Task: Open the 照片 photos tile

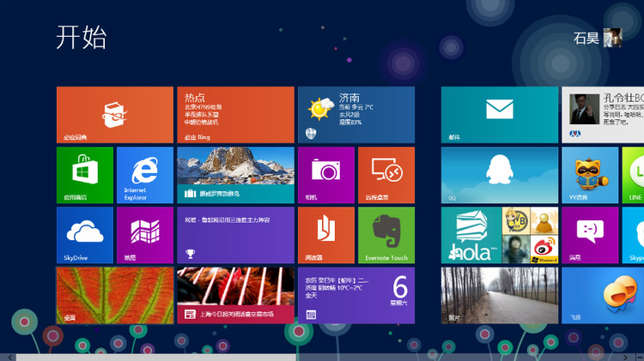Action: 500,295
